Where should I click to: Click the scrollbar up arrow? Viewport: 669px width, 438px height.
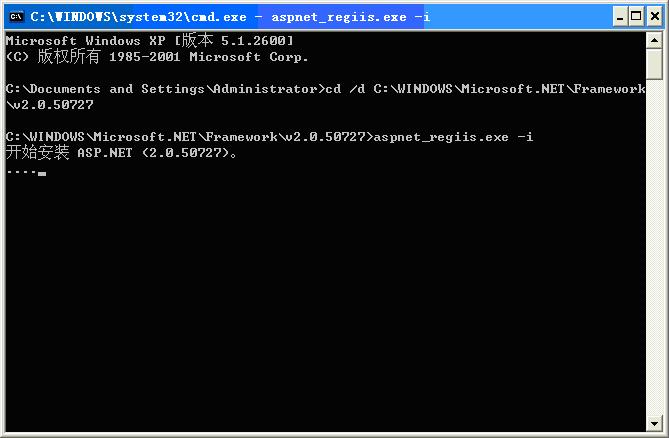point(654,41)
